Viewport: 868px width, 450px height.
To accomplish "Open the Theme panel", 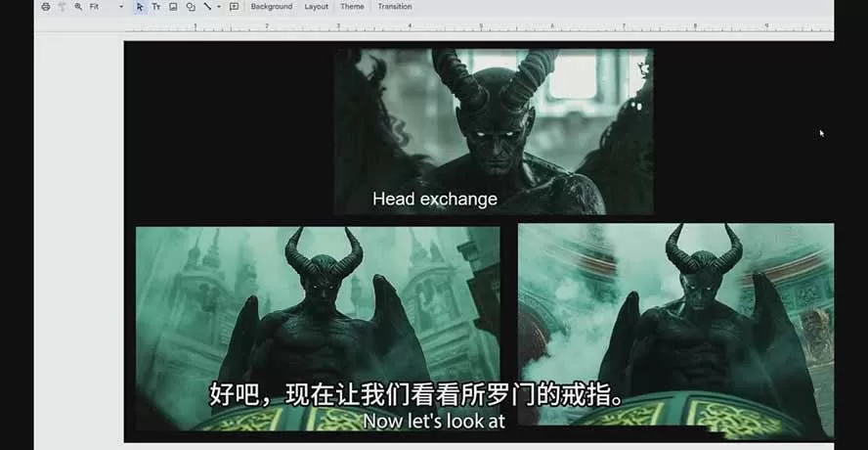I will pyautogui.click(x=352, y=7).
